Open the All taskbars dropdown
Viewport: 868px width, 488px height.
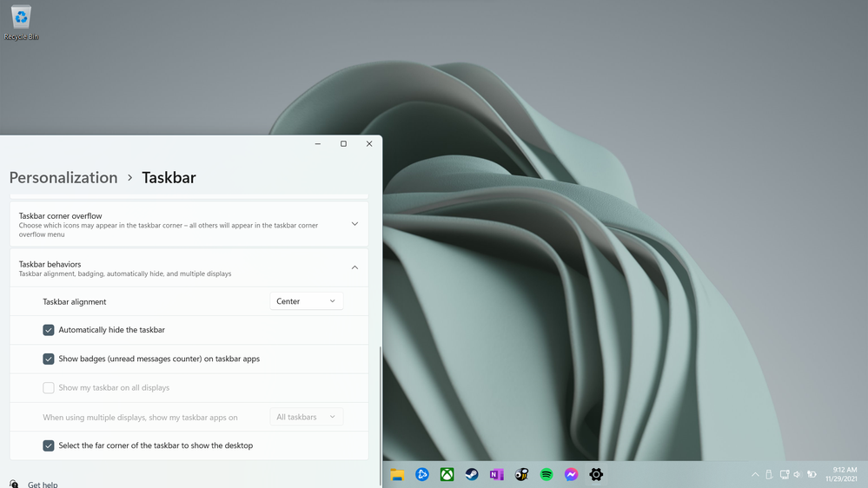pos(306,417)
